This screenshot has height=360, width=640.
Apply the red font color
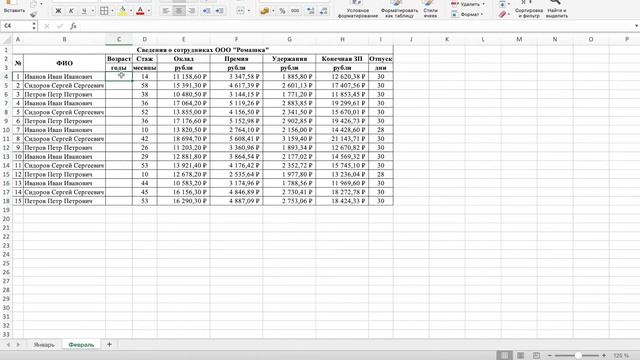tap(140, 11)
